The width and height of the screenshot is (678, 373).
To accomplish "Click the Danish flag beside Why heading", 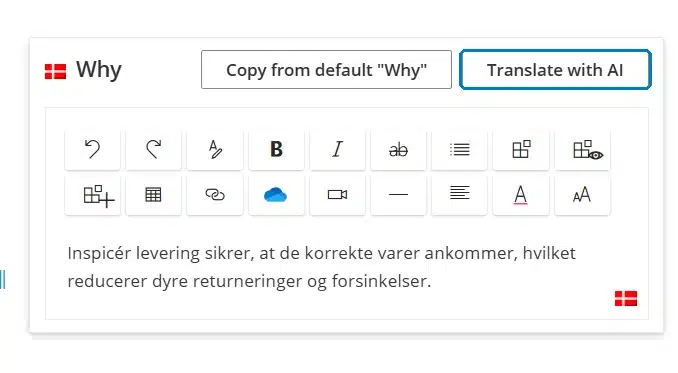I will tap(55, 71).
